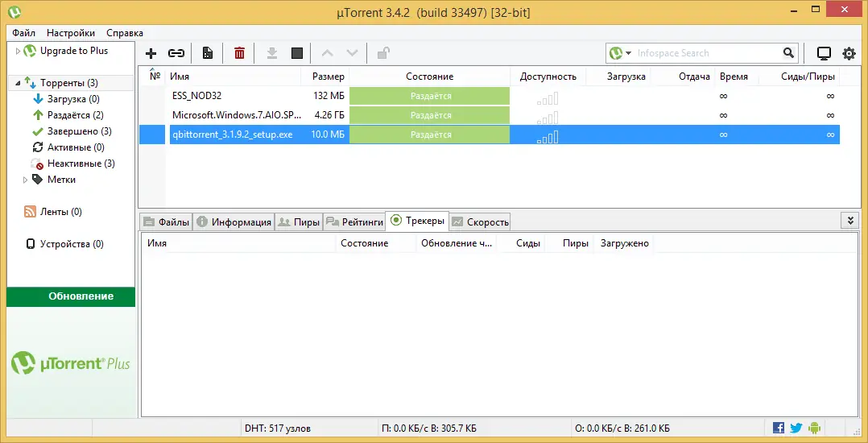Collapse the Торренты tree node arrow

pos(18,83)
